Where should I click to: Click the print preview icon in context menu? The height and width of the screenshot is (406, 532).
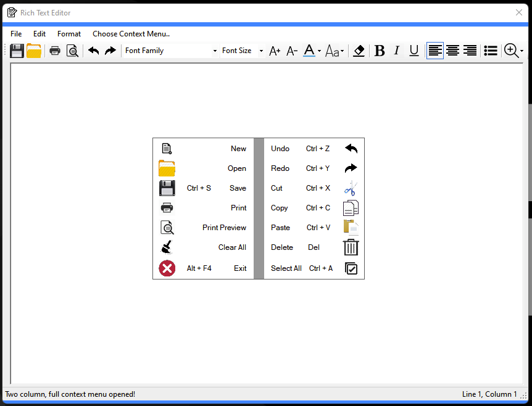167,227
